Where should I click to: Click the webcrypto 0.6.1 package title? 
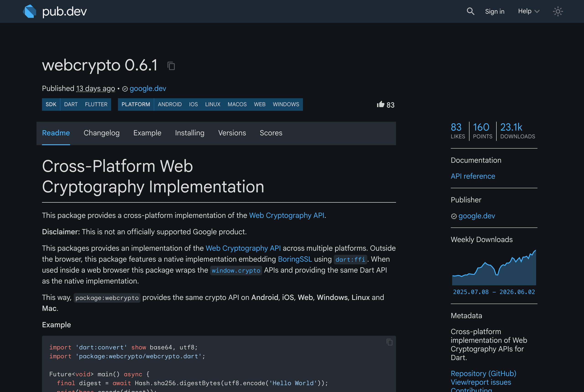100,65
